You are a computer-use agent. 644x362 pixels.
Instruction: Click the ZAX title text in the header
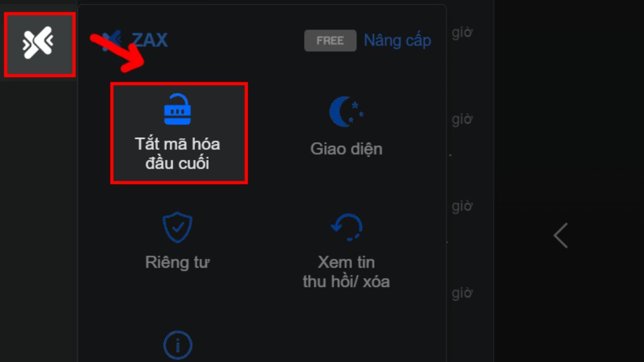click(150, 40)
